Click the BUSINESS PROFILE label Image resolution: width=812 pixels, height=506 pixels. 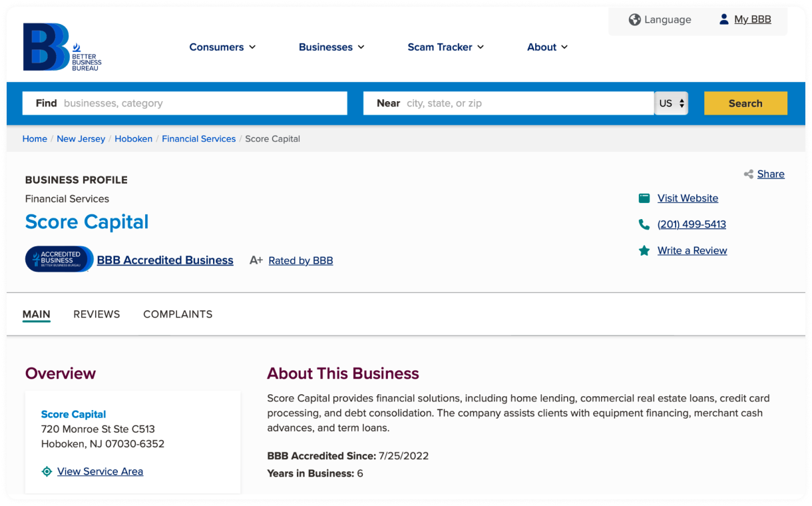tap(77, 180)
